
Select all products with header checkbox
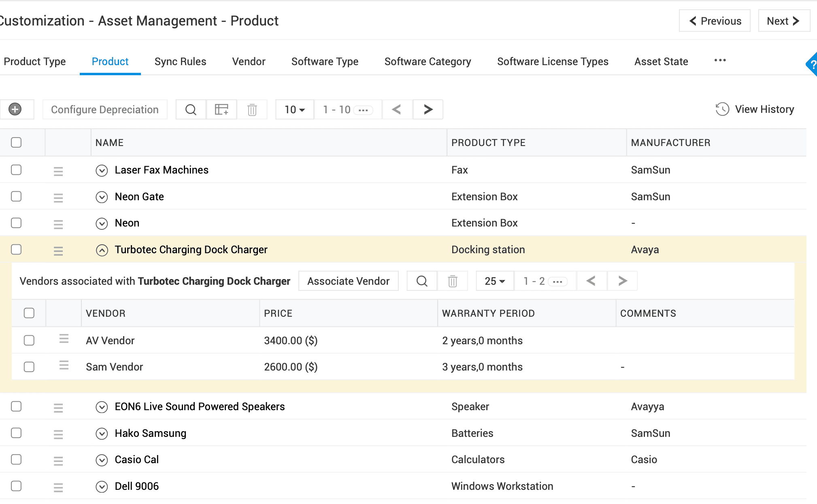pyautogui.click(x=16, y=142)
